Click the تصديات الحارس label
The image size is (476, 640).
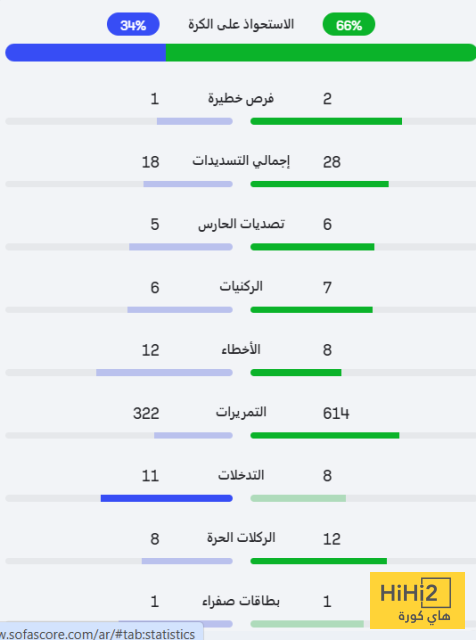(241, 224)
